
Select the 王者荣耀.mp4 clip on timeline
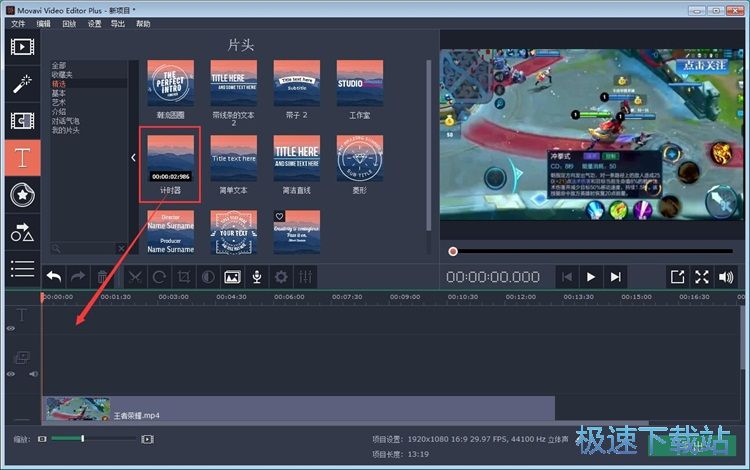(298, 409)
